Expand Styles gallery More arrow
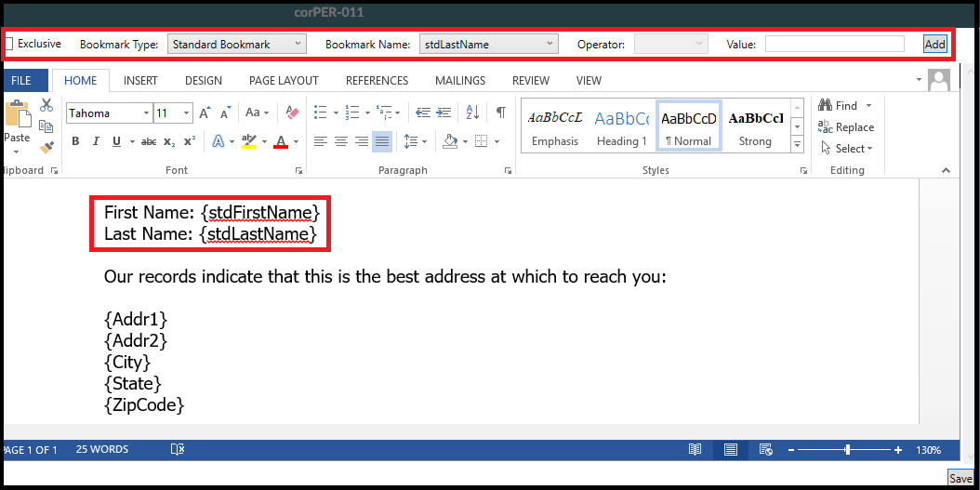Image resolution: width=980 pixels, height=490 pixels. [x=797, y=145]
